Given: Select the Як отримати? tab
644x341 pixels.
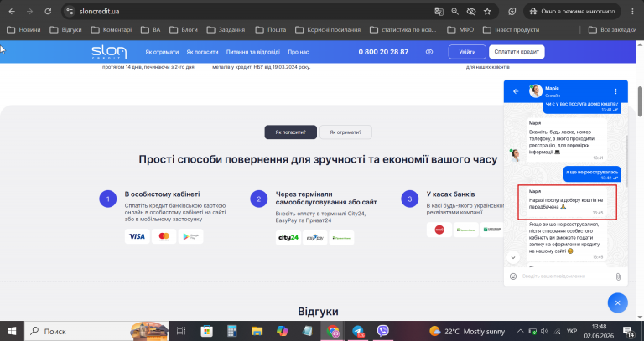Looking at the screenshot, I should [345, 132].
